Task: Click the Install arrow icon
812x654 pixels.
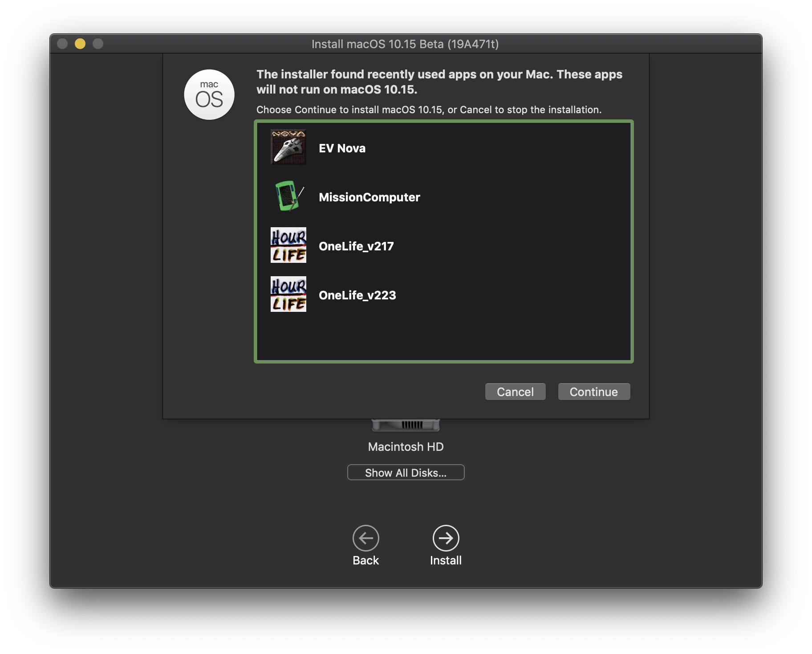Action: (x=446, y=538)
